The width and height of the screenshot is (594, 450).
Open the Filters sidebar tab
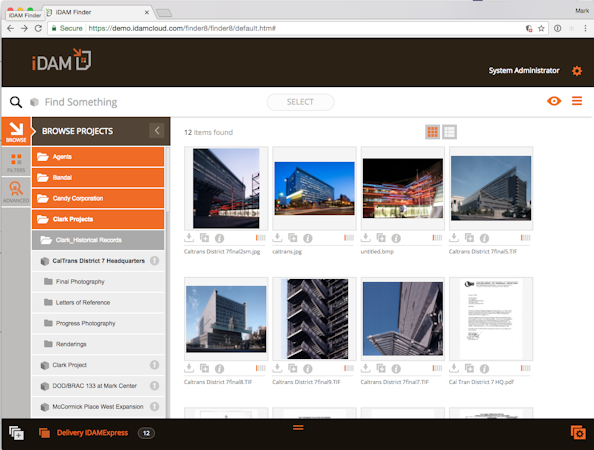pos(16,163)
